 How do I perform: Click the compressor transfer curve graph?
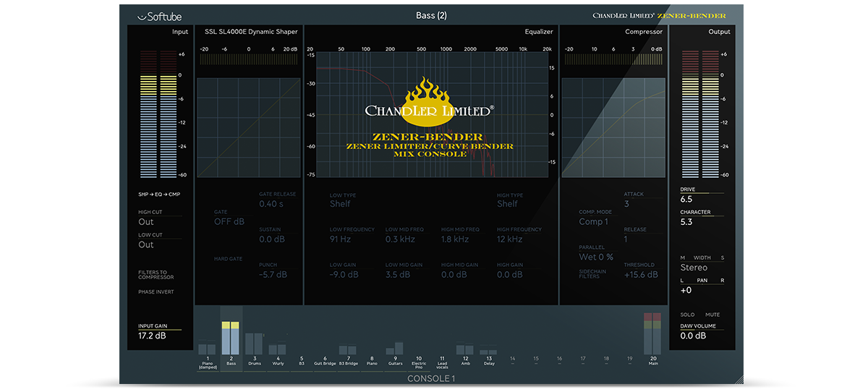click(x=613, y=127)
